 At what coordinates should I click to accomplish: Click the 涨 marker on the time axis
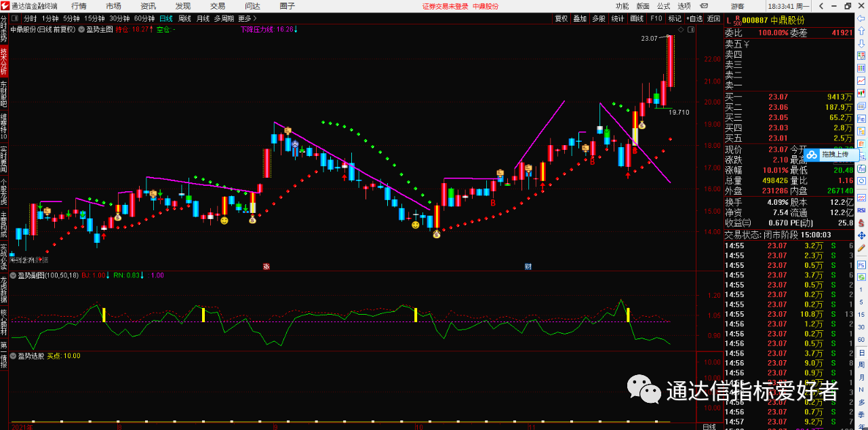click(267, 267)
